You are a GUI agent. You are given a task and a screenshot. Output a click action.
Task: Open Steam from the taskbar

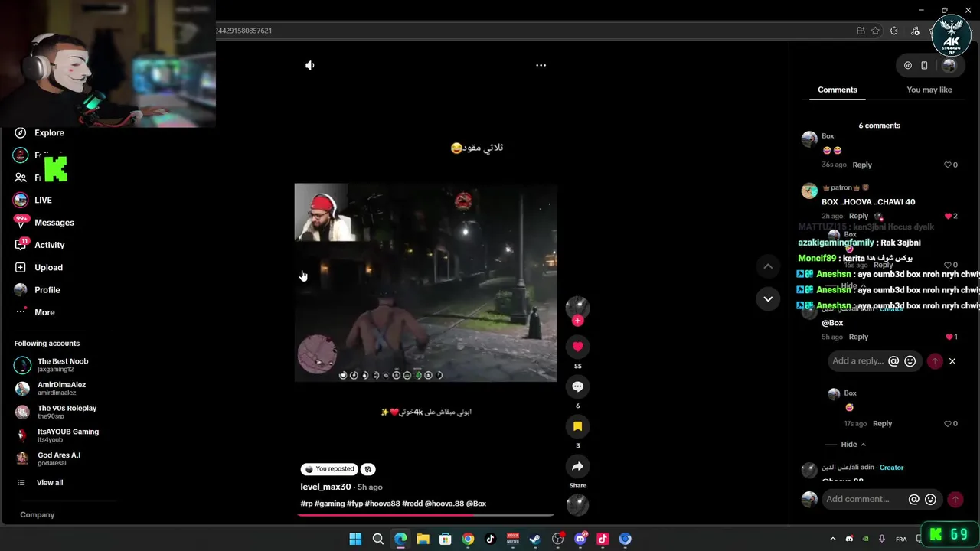click(534, 539)
